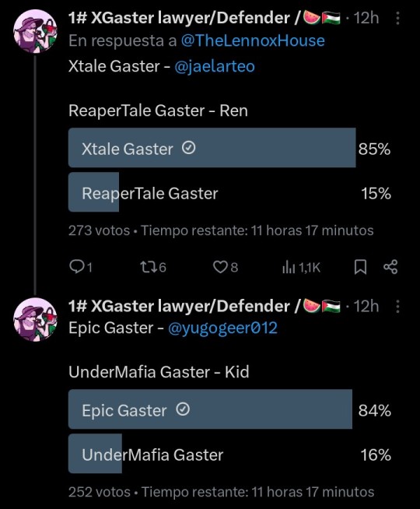Like the first poll tweet
Viewport: 420px width, 509px height.
click(226, 268)
